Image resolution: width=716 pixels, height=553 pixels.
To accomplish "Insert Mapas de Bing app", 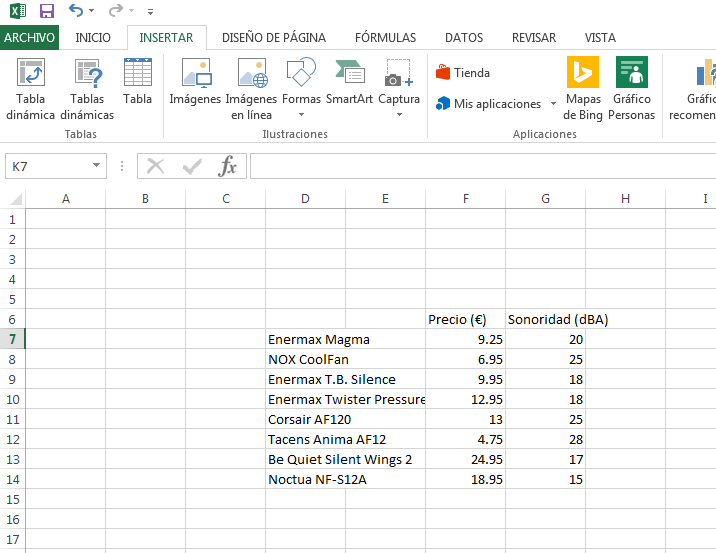I will tap(583, 89).
